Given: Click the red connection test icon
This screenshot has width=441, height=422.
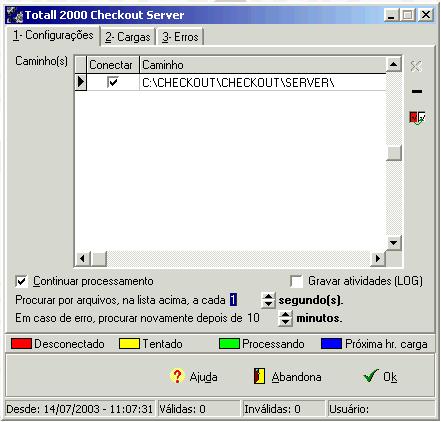Looking at the screenshot, I should pyautogui.click(x=417, y=118).
